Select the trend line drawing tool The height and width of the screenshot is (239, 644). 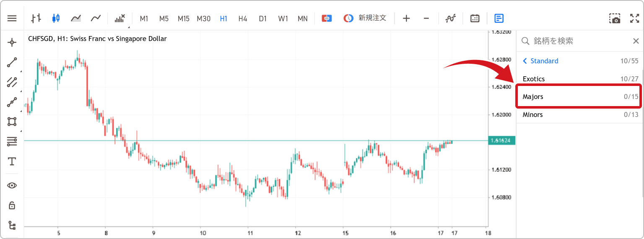coord(12,62)
